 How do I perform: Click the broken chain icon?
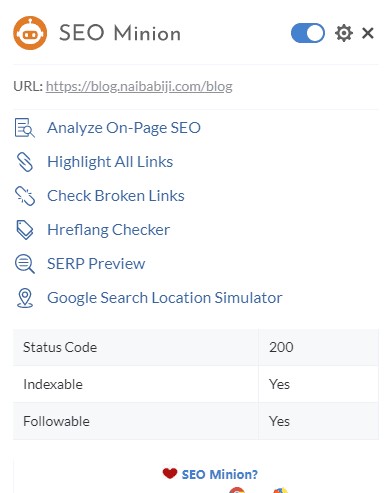point(25,196)
